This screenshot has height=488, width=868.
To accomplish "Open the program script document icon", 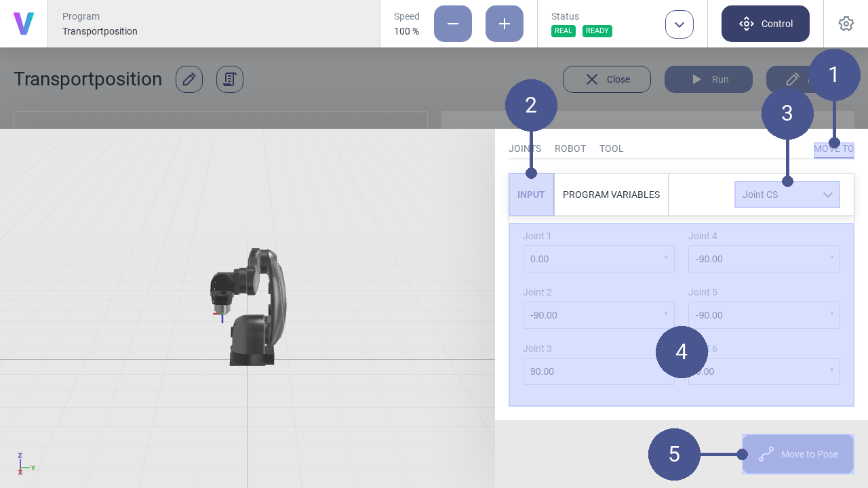I will point(230,79).
